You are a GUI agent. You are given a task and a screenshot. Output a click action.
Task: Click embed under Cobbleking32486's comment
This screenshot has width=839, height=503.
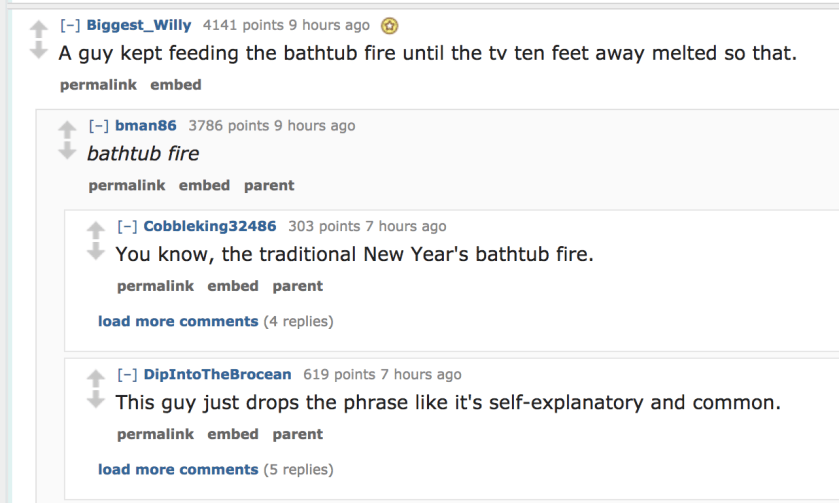(233, 286)
